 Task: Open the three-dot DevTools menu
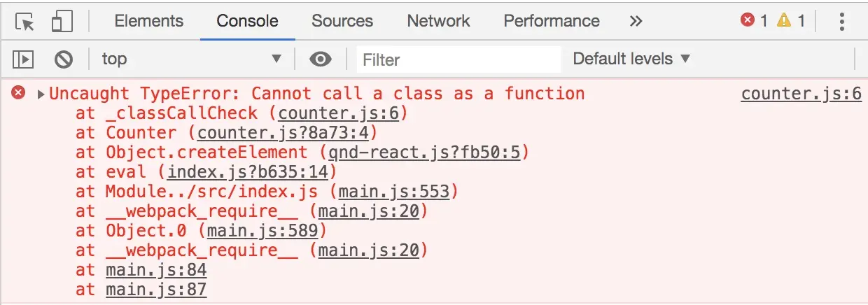point(842,22)
